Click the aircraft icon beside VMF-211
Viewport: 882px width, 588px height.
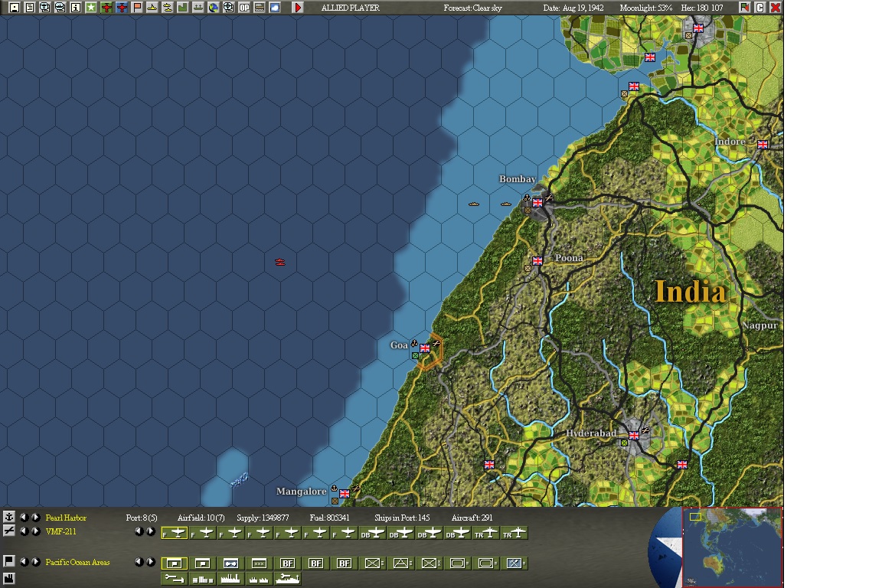click(9, 531)
